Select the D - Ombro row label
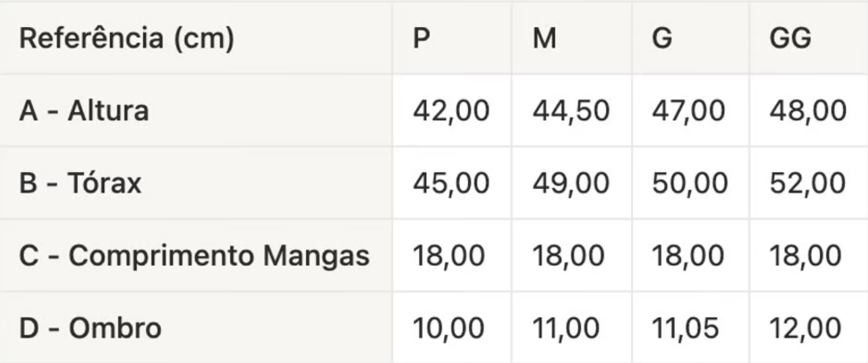 [x=91, y=329]
